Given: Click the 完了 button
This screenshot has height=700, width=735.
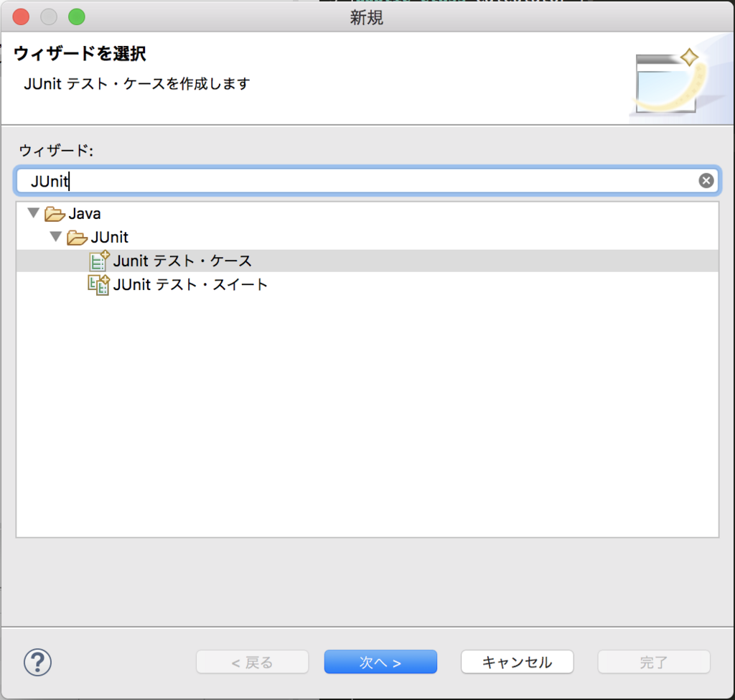Looking at the screenshot, I should [654, 662].
